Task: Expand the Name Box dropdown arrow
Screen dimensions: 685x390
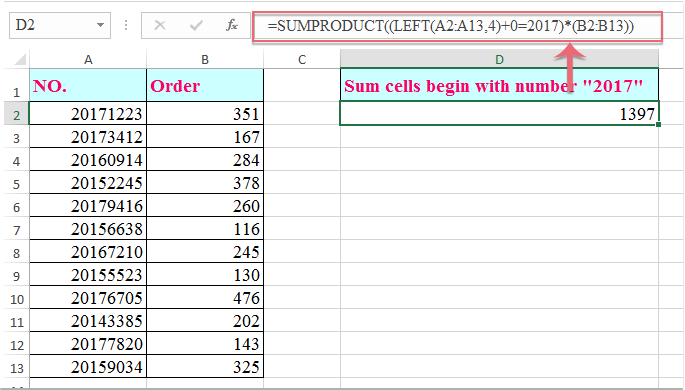Action: pyautogui.click(x=100, y=25)
